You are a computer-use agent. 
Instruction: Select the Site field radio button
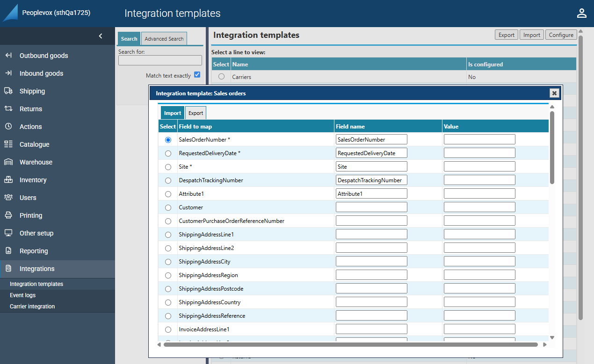point(168,167)
